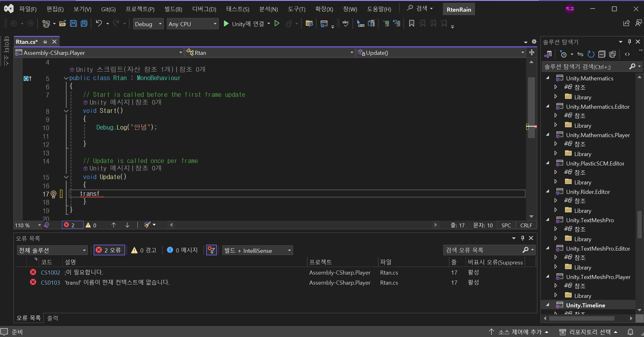Expand Library under Unity.TextMeshPro
The height and width of the screenshot is (337, 644).
pos(556,239)
